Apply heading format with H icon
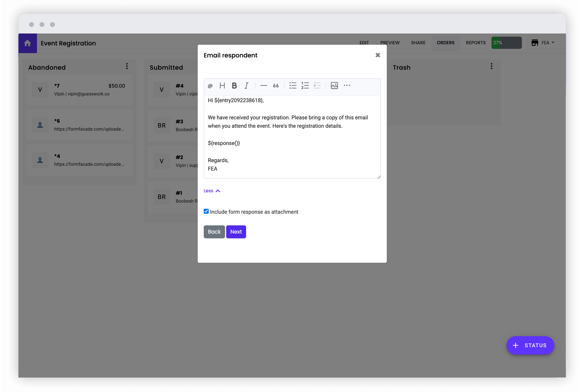The height and width of the screenshot is (392, 580). 222,85
